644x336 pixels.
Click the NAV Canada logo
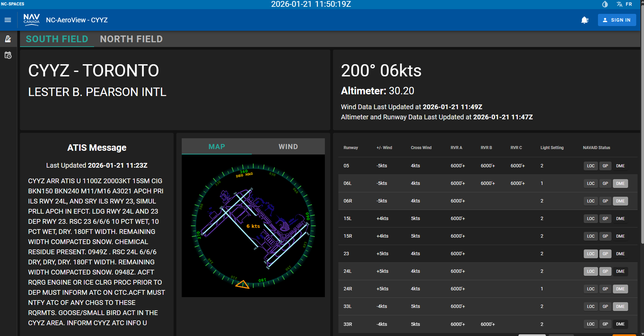(31, 20)
